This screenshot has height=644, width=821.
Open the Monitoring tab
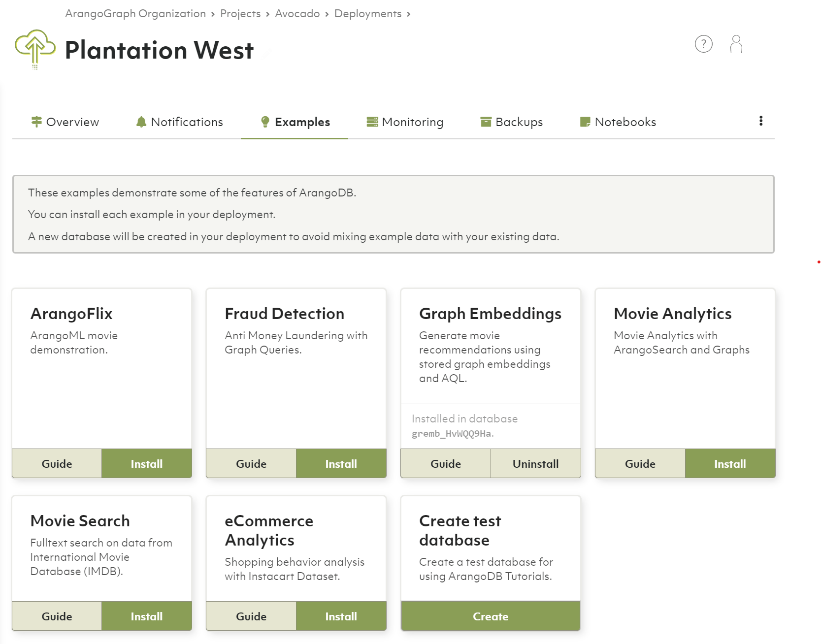tap(405, 122)
